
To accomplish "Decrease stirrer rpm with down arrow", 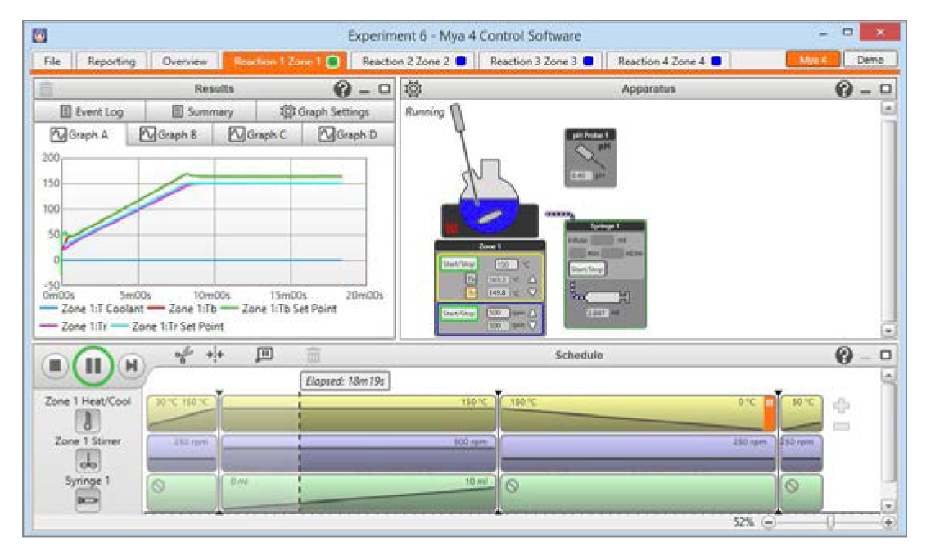I will pos(532,326).
